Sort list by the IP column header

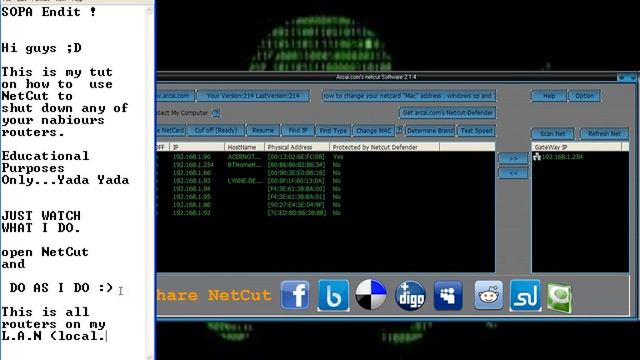[197, 147]
